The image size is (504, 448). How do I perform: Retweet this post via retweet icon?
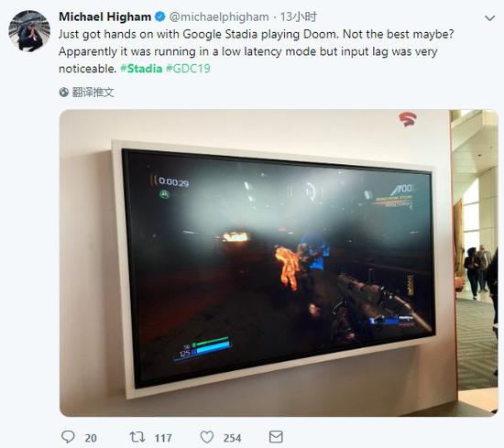[x=137, y=437]
